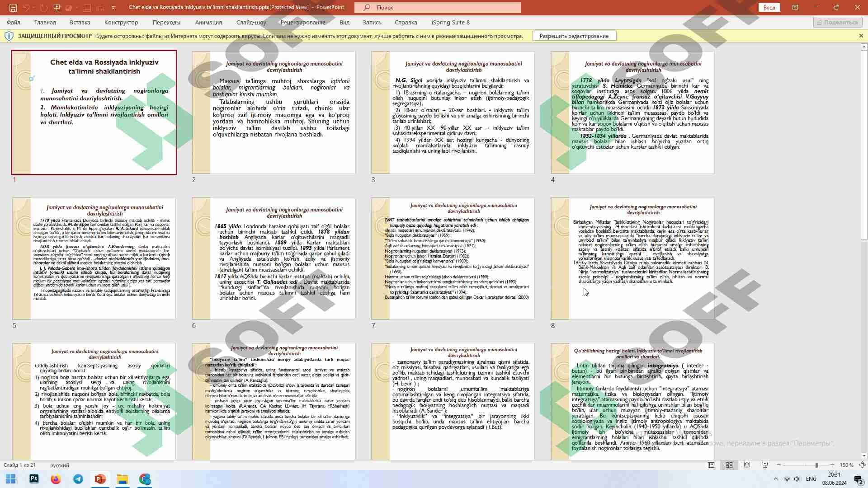Select slide 12 thumbnail about integratsiya

(x=632, y=402)
